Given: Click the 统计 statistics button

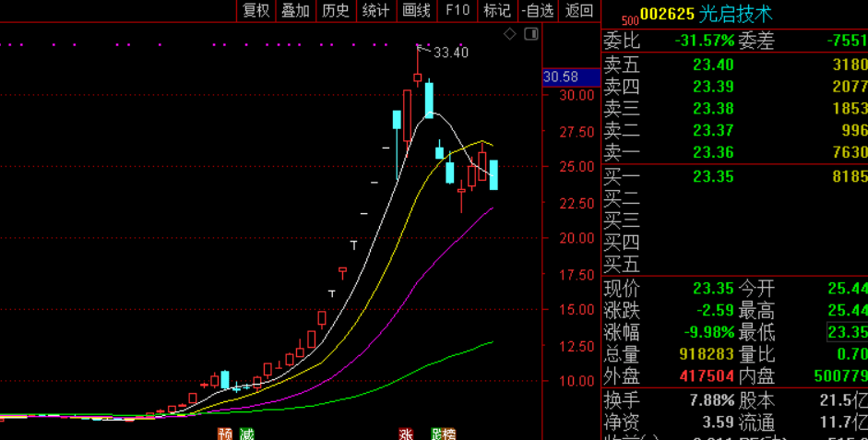Looking at the screenshot, I should [x=375, y=11].
